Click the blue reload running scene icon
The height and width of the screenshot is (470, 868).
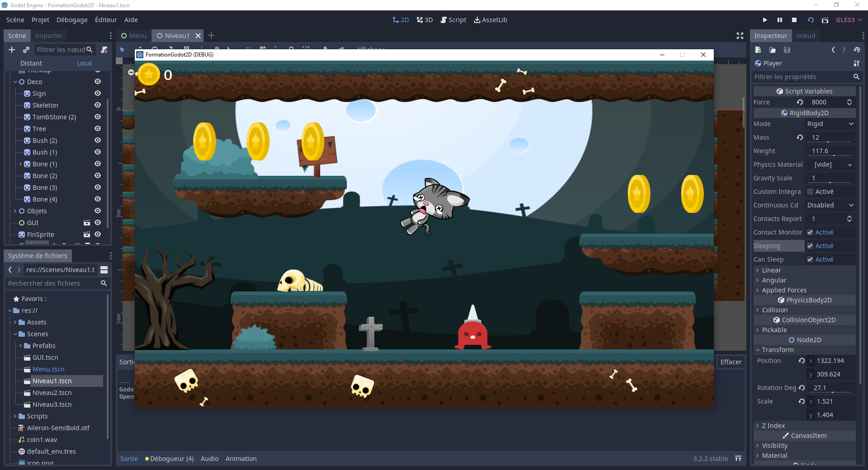pos(811,20)
